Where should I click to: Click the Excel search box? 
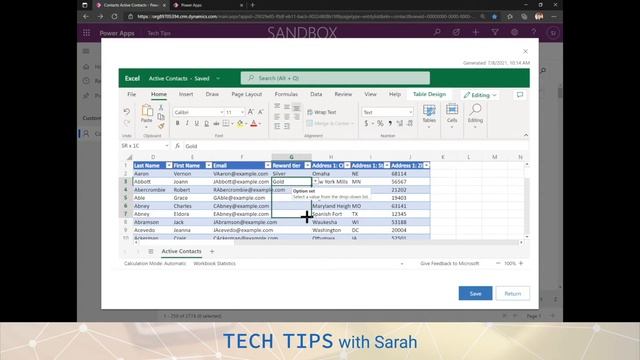[335, 78]
